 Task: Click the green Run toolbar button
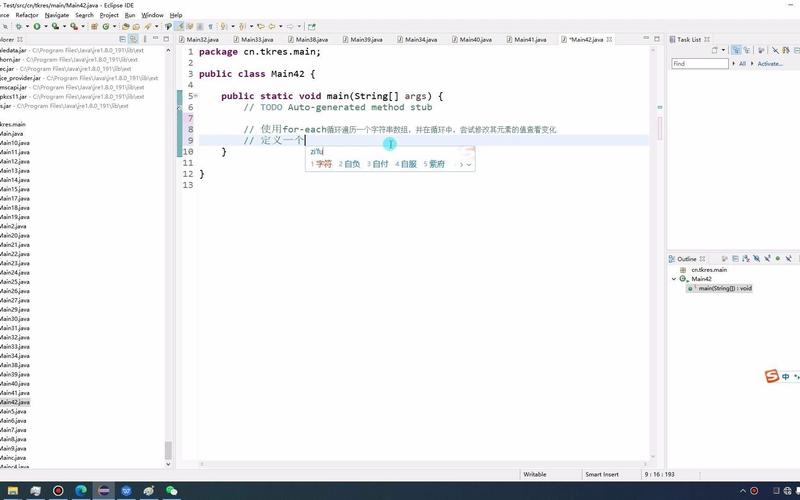(37, 27)
